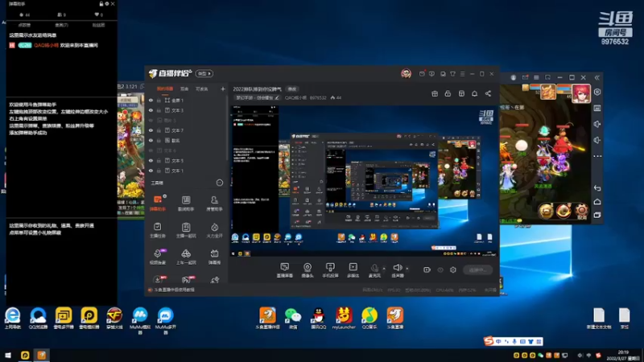Open the mode pill next to app logo
The height and width of the screenshot is (362, 644).
(204, 73)
